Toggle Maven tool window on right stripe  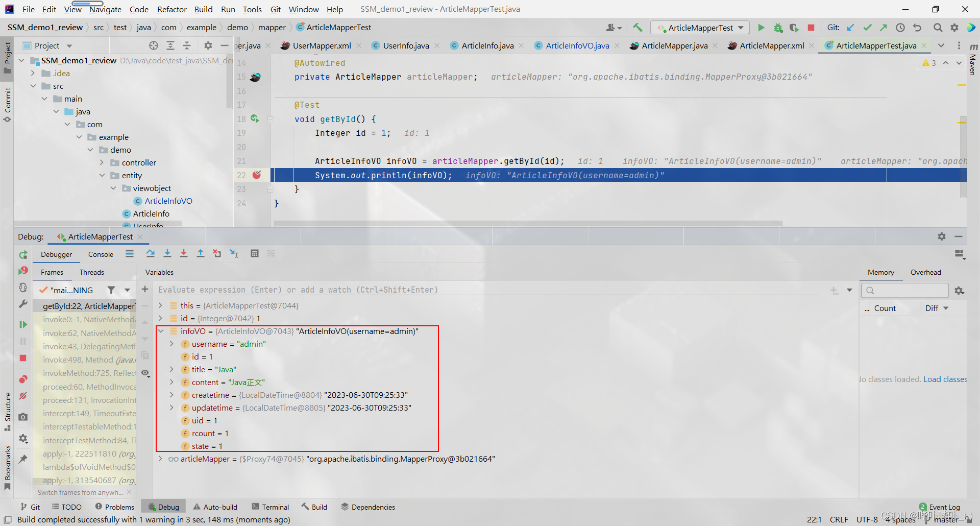click(973, 59)
